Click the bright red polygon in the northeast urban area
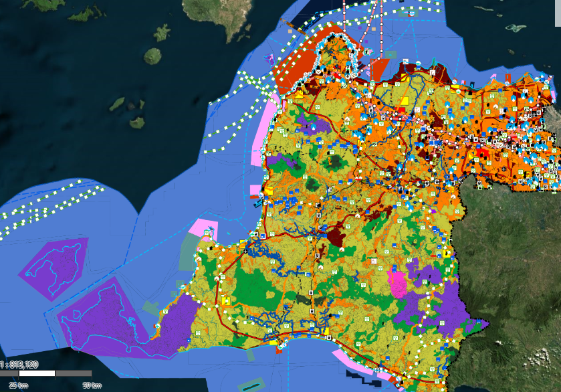Viewport: 561px width, 392px height. tap(483, 154)
